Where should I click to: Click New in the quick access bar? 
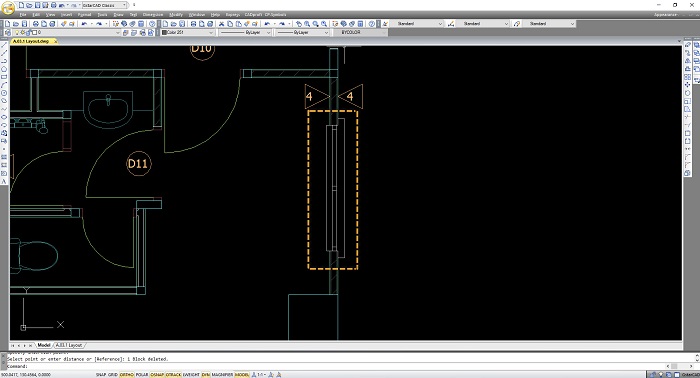pos(21,5)
